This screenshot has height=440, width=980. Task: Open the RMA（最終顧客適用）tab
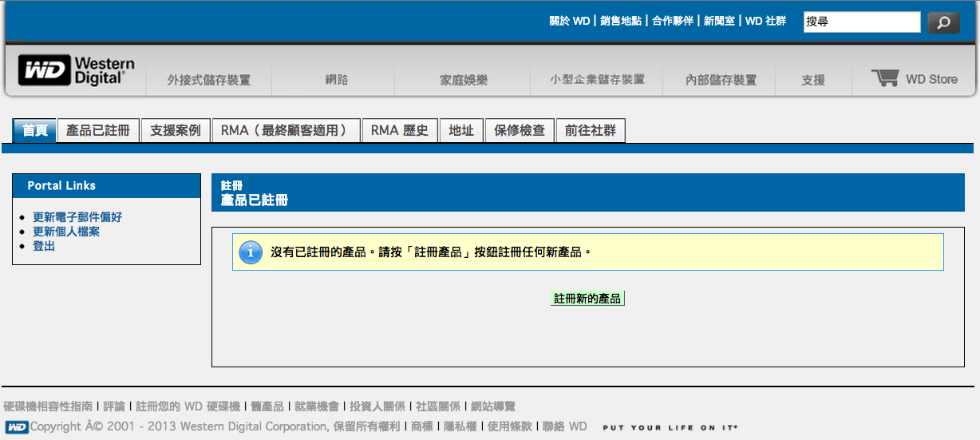point(286,131)
